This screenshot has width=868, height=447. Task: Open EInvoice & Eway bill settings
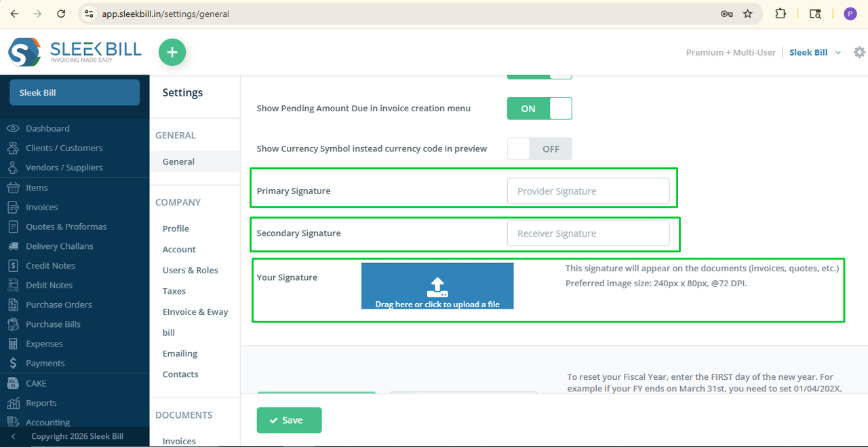(195, 322)
